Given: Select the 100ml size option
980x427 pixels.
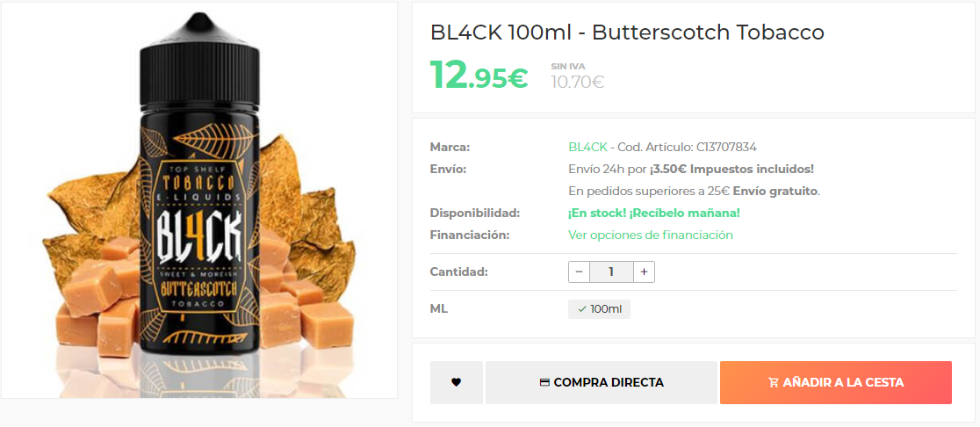Looking at the screenshot, I should pyautogui.click(x=600, y=309).
